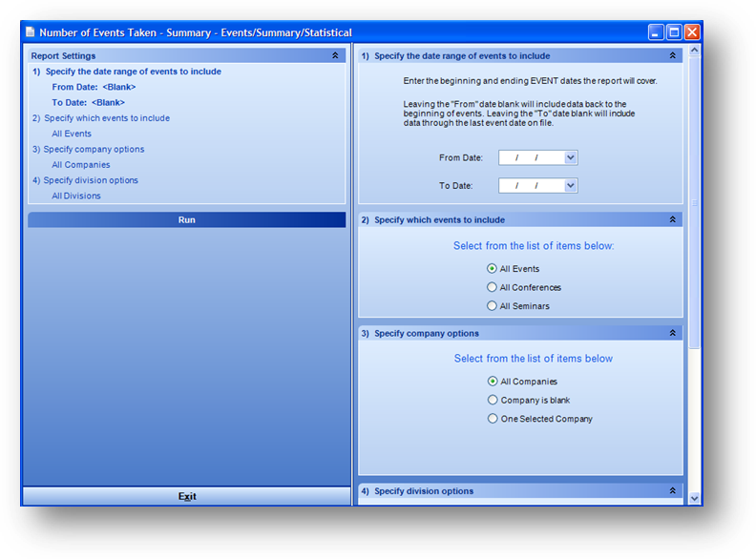Select the All Companies radio button
This screenshot has height=559, width=756.
tap(493, 382)
